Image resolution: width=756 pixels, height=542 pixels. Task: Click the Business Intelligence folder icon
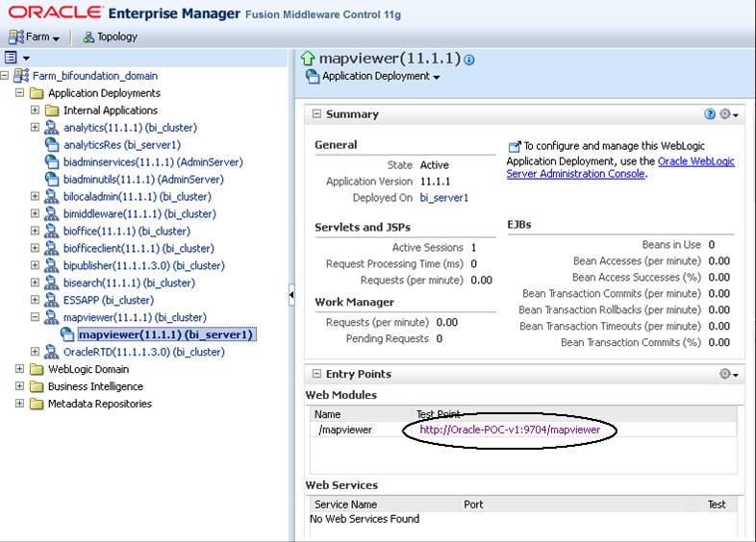(x=37, y=387)
